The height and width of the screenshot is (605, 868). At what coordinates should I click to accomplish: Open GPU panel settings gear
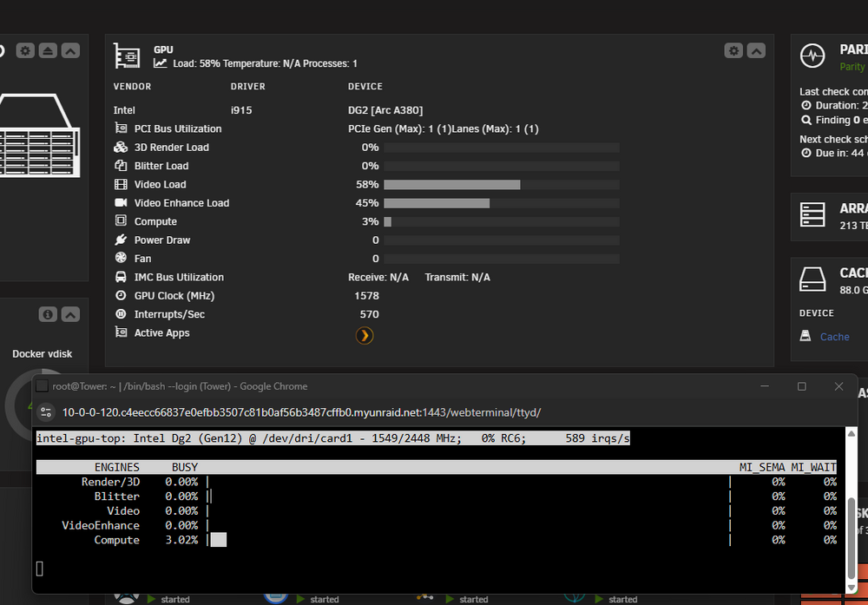click(x=733, y=51)
